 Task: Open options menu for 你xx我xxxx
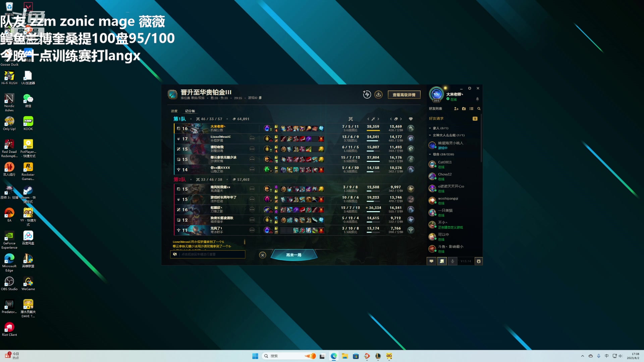pyautogui.click(x=252, y=170)
